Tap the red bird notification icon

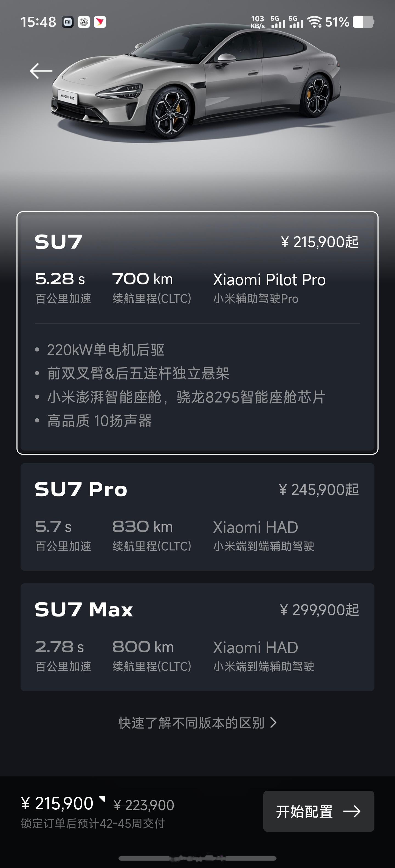(100, 22)
